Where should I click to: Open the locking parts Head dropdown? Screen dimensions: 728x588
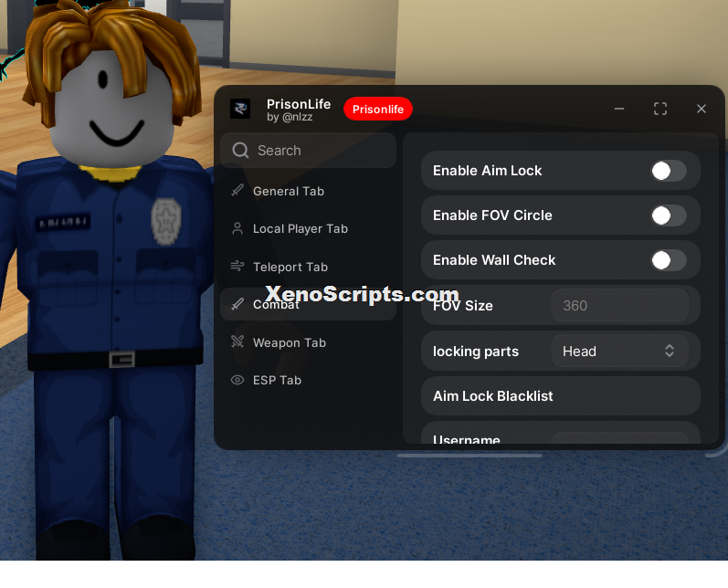[619, 352]
